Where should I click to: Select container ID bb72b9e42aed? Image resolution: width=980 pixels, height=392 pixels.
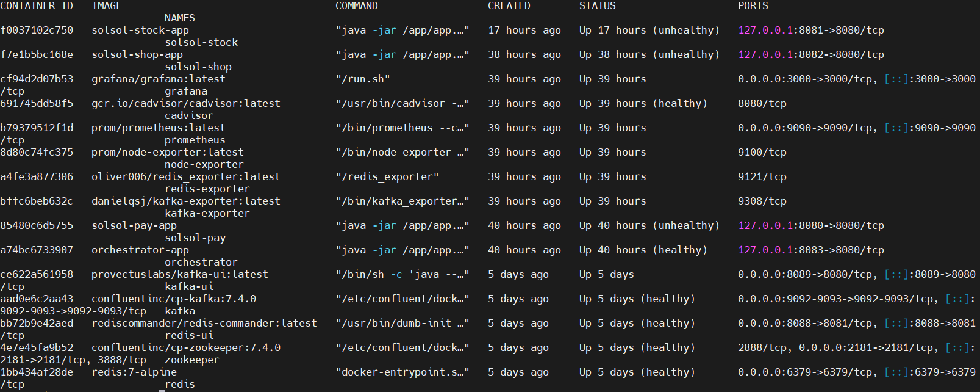click(37, 324)
